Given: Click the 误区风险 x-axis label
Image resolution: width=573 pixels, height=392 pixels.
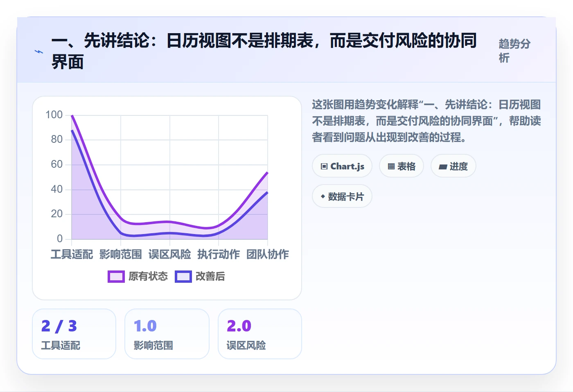Looking at the screenshot, I should pyautogui.click(x=170, y=255).
